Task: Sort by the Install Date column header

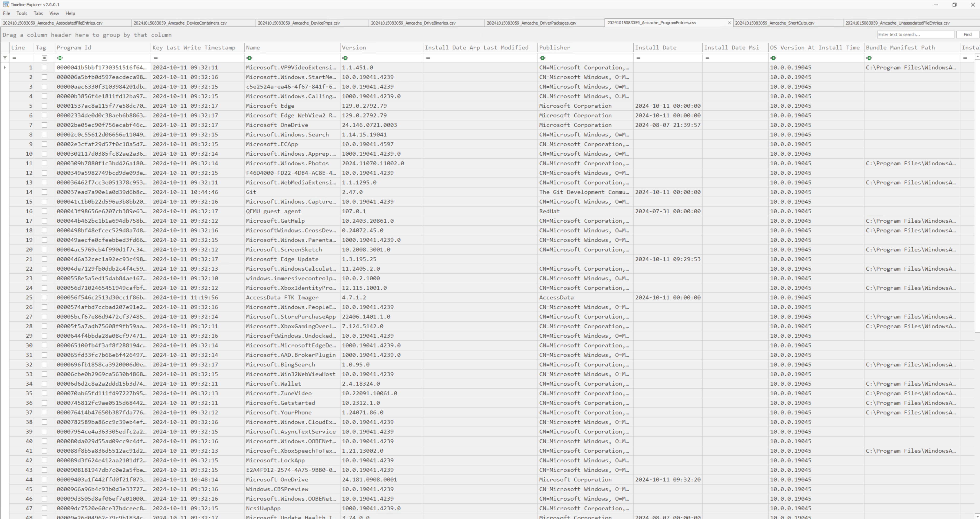Action: pyautogui.click(x=668, y=48)
